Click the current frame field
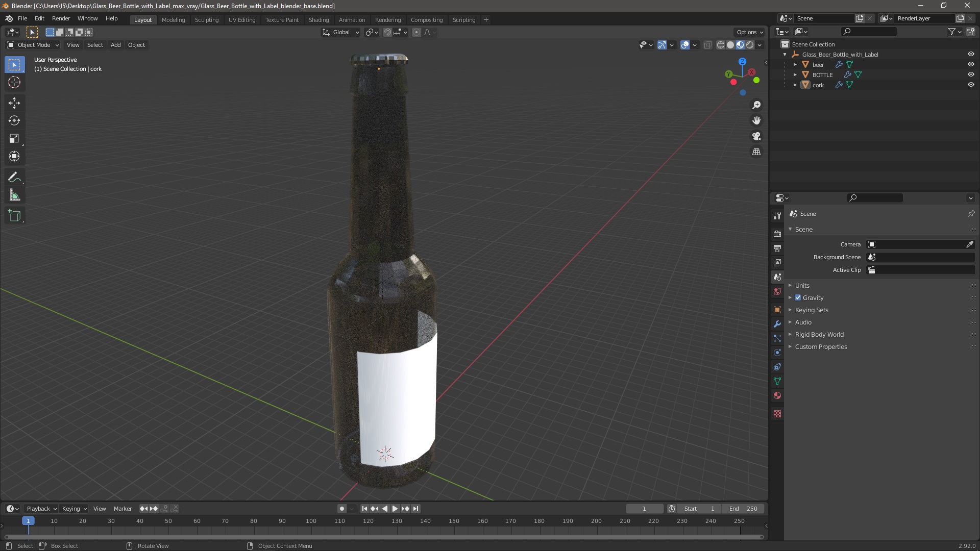 pyautogui.click(x=644, y=509)
